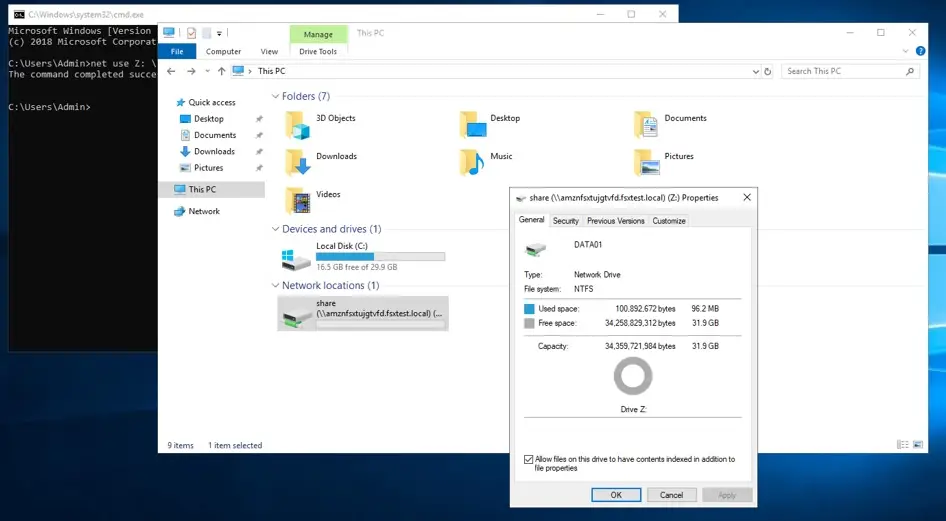The width and height of the screenshot is (946, 521).
Task: Go back using the Back arrow
Action: coord(171,71)
